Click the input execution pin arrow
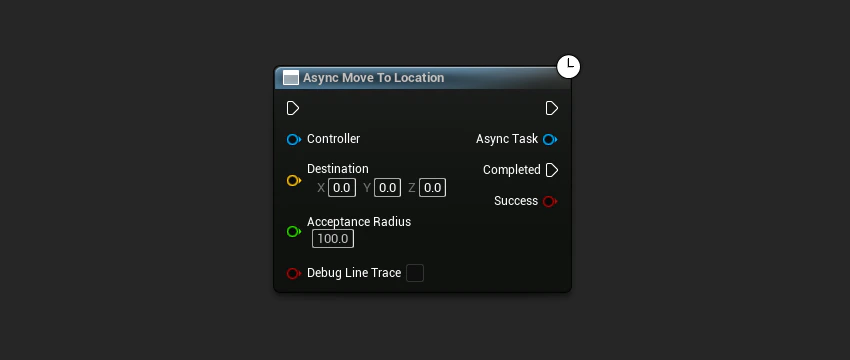Image resolution: width=850 pixels, height=360 pixels. pyautogui.click(x=293, y=108)
